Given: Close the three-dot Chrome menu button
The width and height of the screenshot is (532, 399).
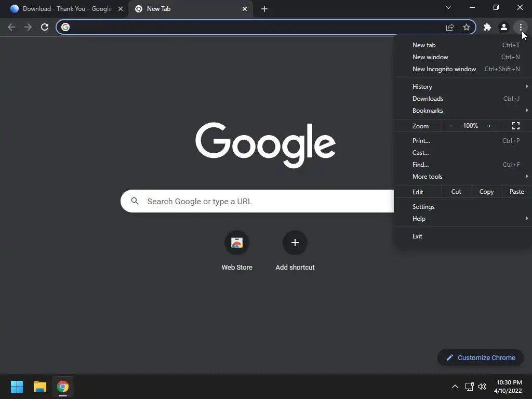Looking at the screenshot, I should pyautogui.click(x=521, y=27).
